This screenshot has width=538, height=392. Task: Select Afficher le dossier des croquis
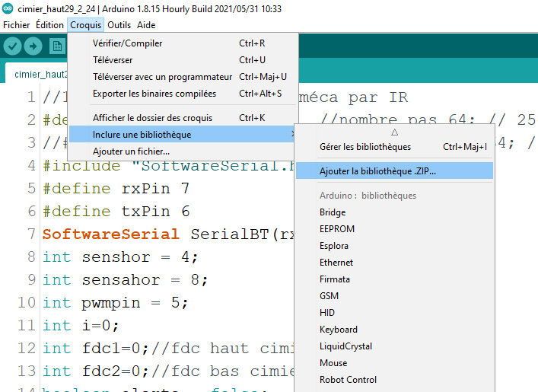coord(183,118)
